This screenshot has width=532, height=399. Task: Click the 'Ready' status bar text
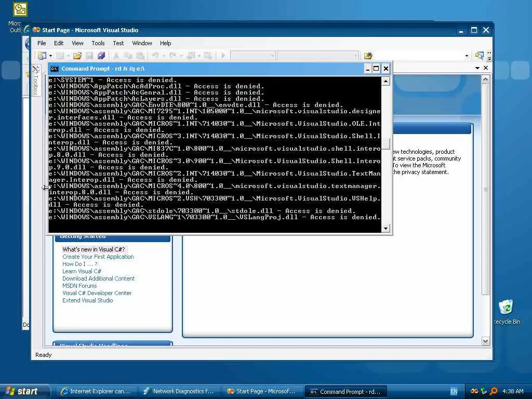[x=44, y=355]
